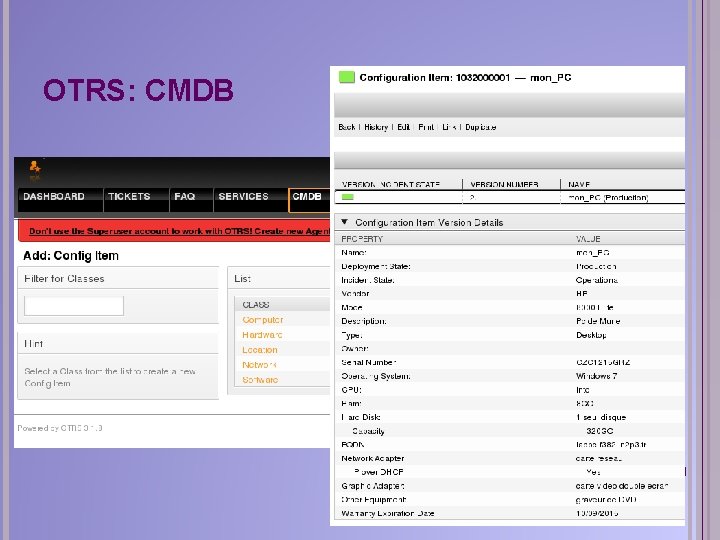
Task: Select the Software class
Action: tap(260, 380)
